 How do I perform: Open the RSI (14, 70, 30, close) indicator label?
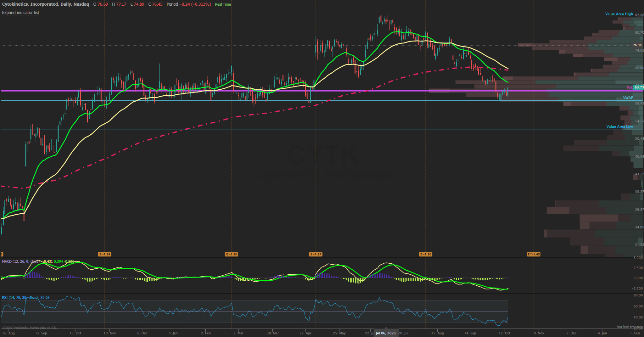click(x=20, y=297)
